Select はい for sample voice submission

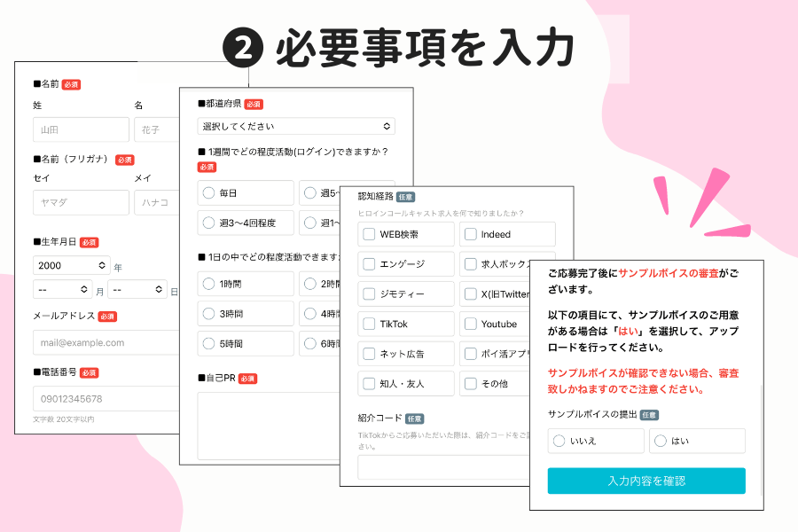661,441
